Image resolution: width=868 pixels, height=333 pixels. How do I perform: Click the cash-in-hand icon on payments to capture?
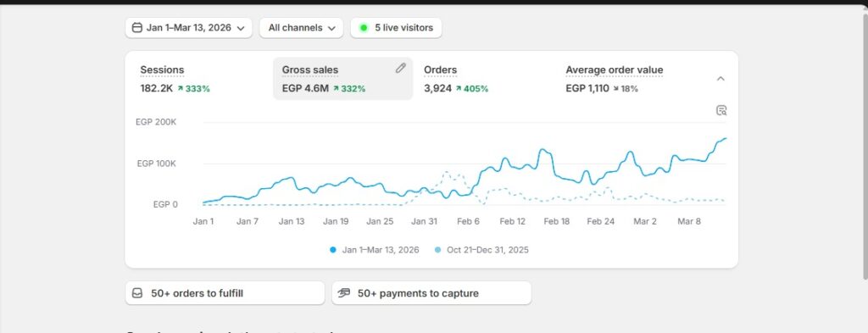click(344, 293)
